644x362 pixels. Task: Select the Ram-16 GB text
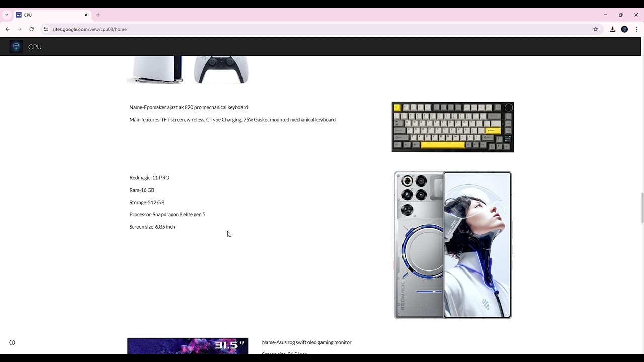click(x=142, y=190)
